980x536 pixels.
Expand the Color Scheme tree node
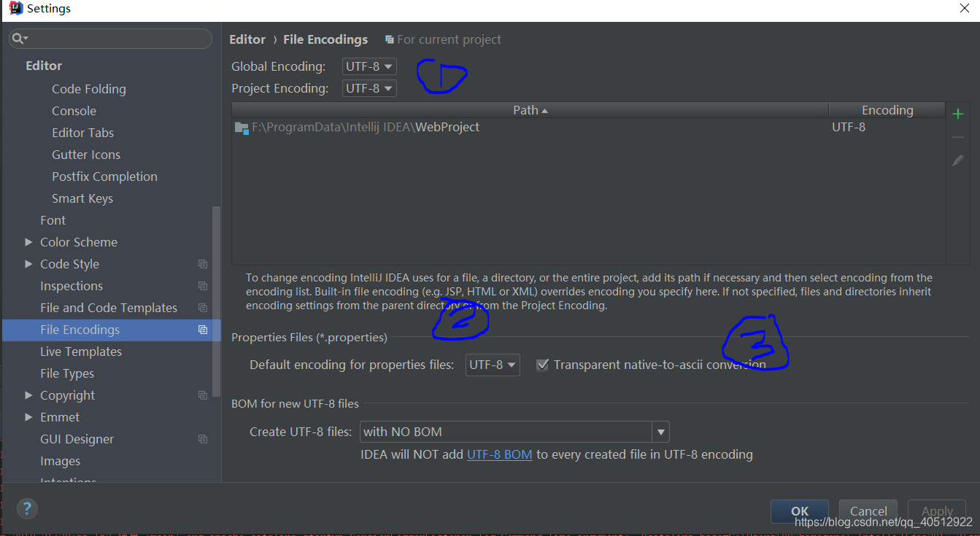point(28,242)
